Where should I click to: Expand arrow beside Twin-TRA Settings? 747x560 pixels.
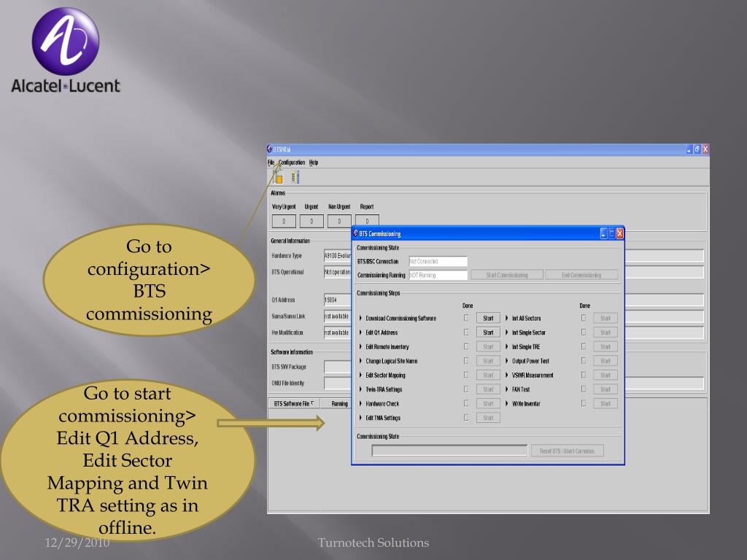[x=360, y=389]
